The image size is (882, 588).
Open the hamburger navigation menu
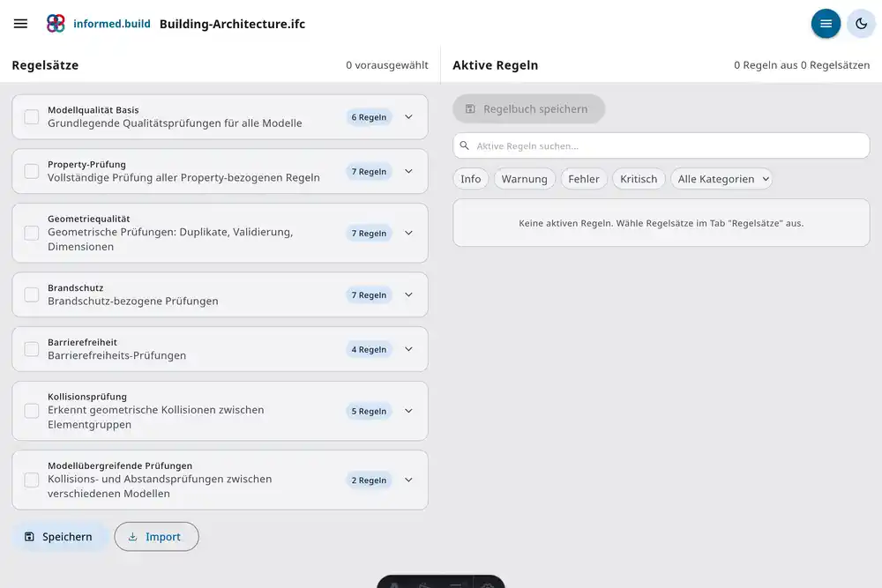point(21,24)
